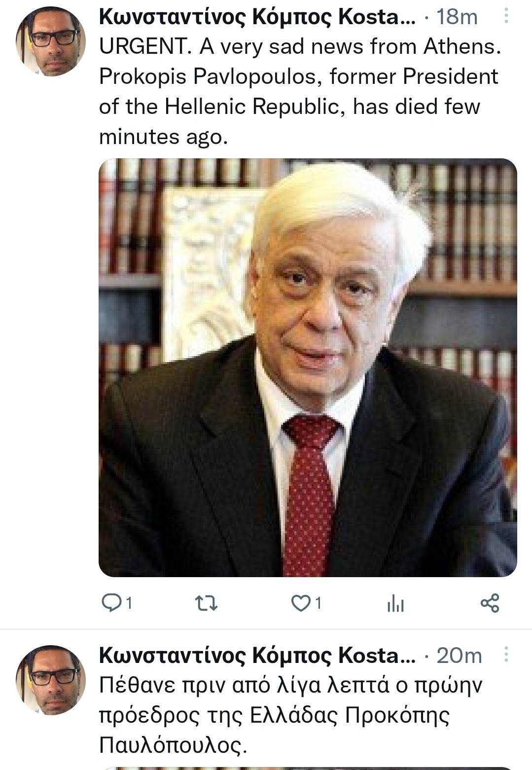Share the first tweet
Viewport: 532px width, 770px height.
click(x=490, y=603)
